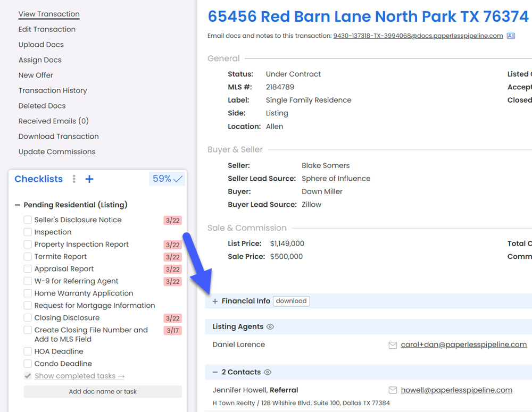532x412 pixels.
Task: Tick the Closing Disclosure checkbox
Action: [x=28, y=318]
